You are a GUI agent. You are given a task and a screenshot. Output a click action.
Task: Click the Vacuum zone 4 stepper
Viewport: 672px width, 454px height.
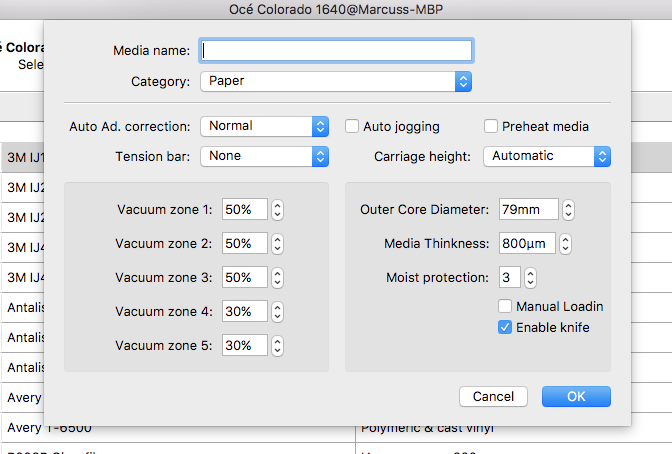277,312
